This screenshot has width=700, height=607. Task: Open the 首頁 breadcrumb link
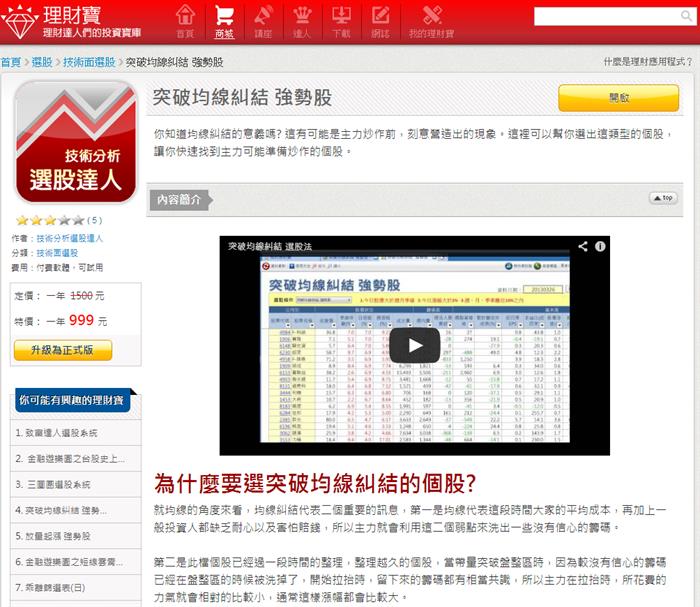[x=11, y=62]
